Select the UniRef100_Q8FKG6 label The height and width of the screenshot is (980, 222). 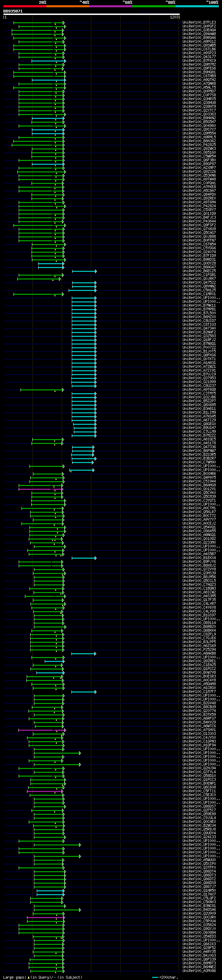199,355
